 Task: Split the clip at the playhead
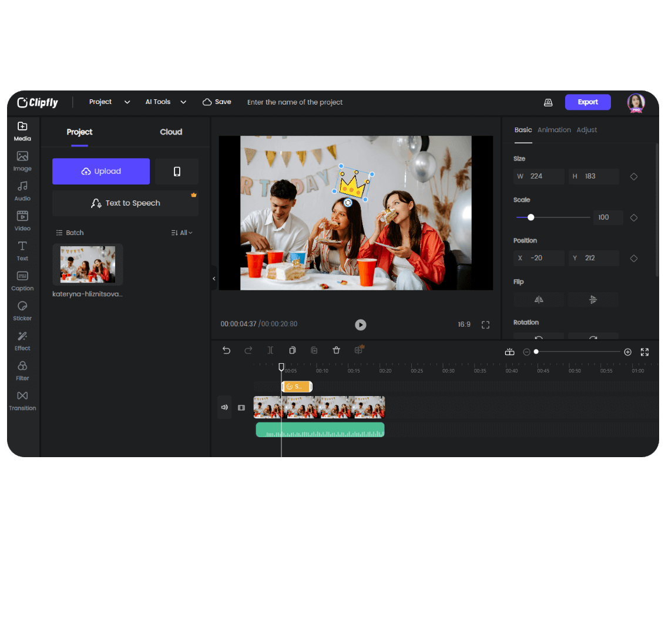(270, 350)
